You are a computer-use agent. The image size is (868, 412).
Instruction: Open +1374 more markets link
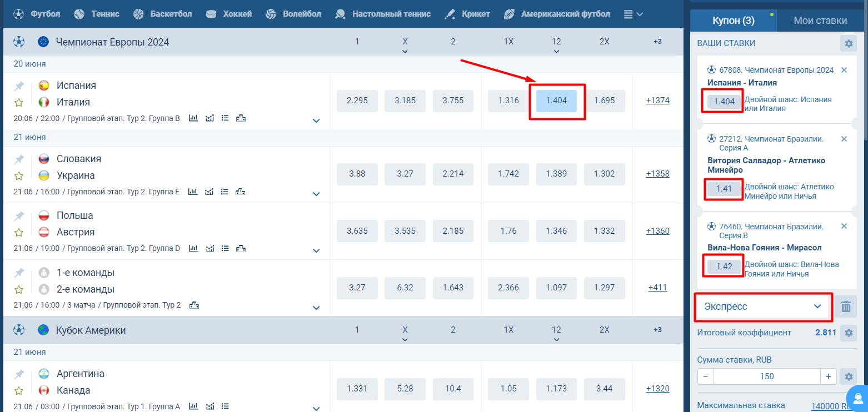(x=657, y=101)
